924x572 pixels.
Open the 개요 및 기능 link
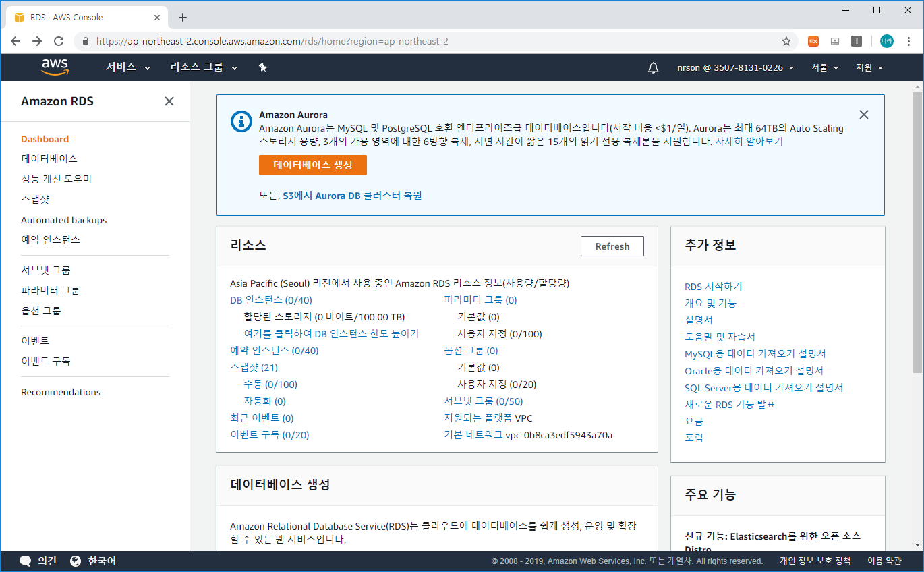pos(711,304)
